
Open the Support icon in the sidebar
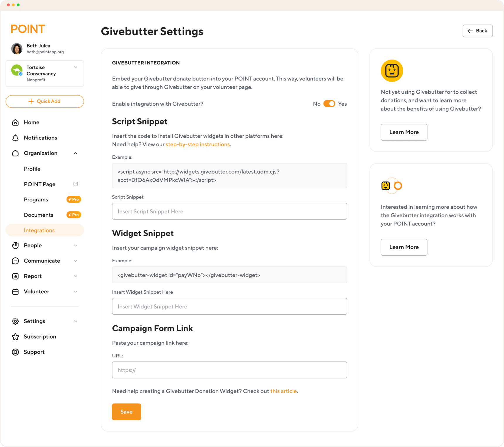click(x=16, y=352)
